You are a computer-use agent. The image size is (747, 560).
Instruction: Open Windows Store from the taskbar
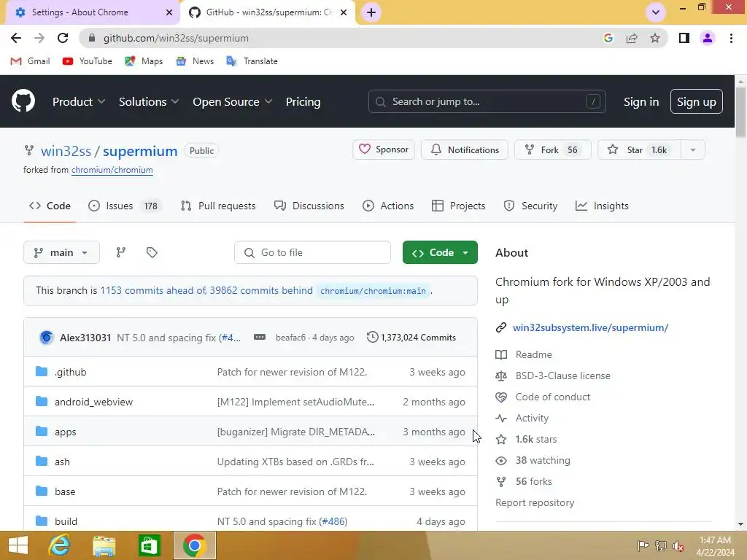149,545
